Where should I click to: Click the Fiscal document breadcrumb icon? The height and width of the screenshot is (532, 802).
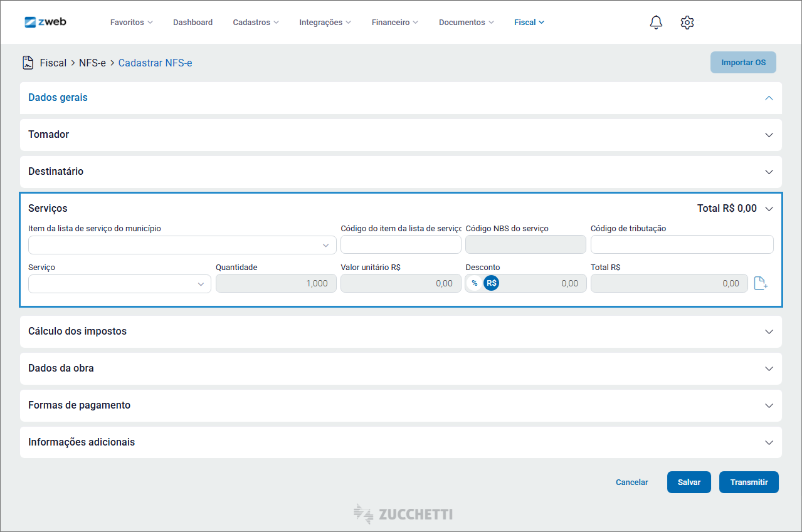click(28, 63)
